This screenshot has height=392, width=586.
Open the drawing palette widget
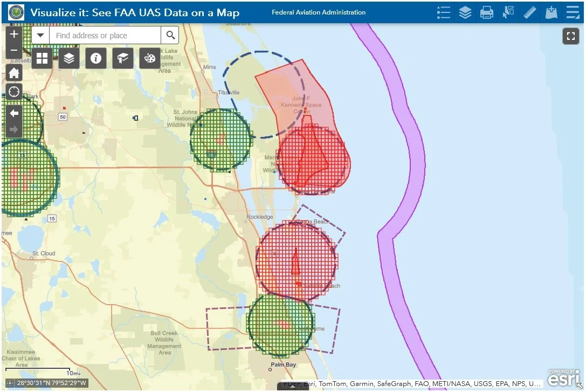tap(149, 58)
